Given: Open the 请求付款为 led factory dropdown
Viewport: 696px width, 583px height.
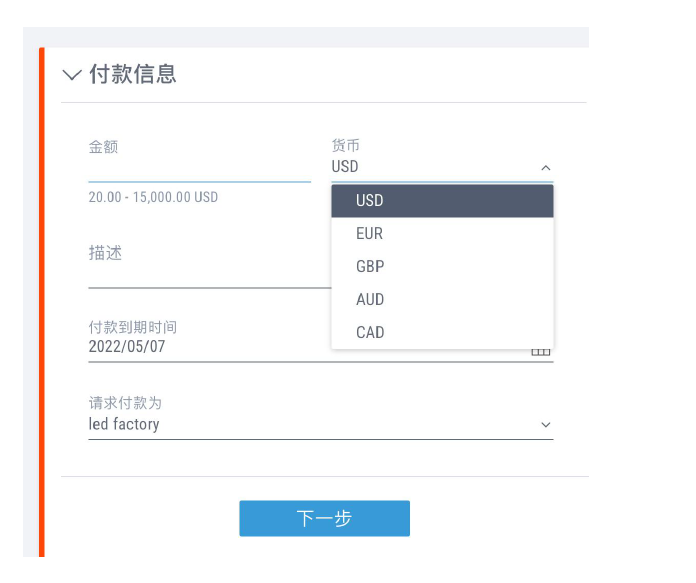Looking at the screenshot, I should click(320, 424).
